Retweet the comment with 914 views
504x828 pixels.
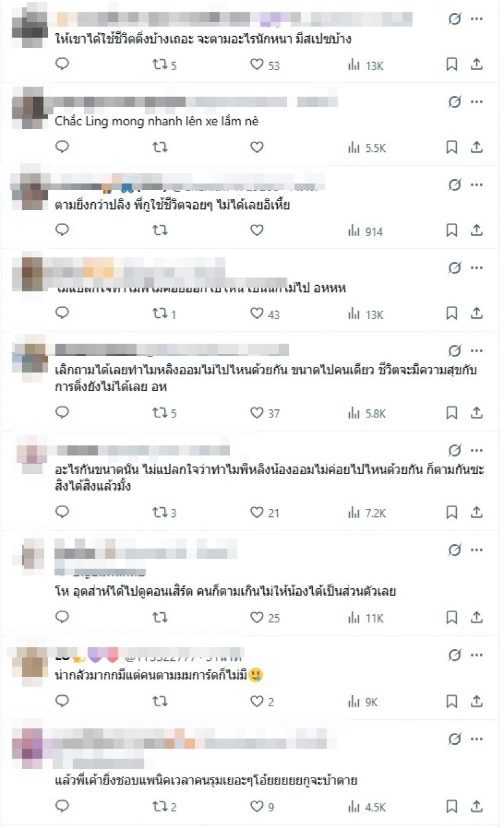160,231
